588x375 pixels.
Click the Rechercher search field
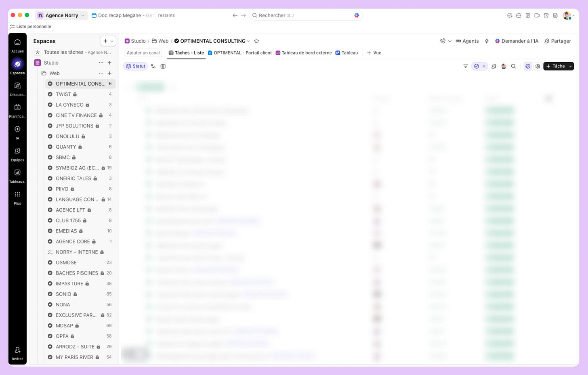[x=306, y=15]
